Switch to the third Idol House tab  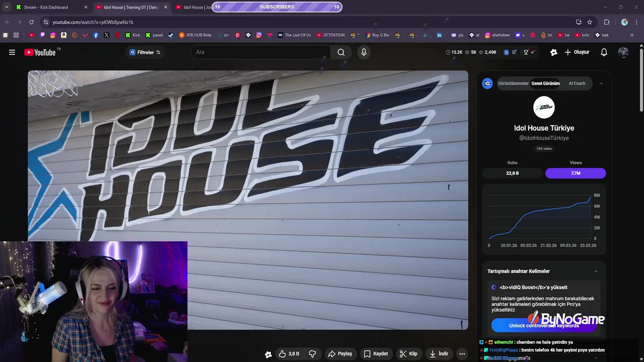click(x=193, y=7)
